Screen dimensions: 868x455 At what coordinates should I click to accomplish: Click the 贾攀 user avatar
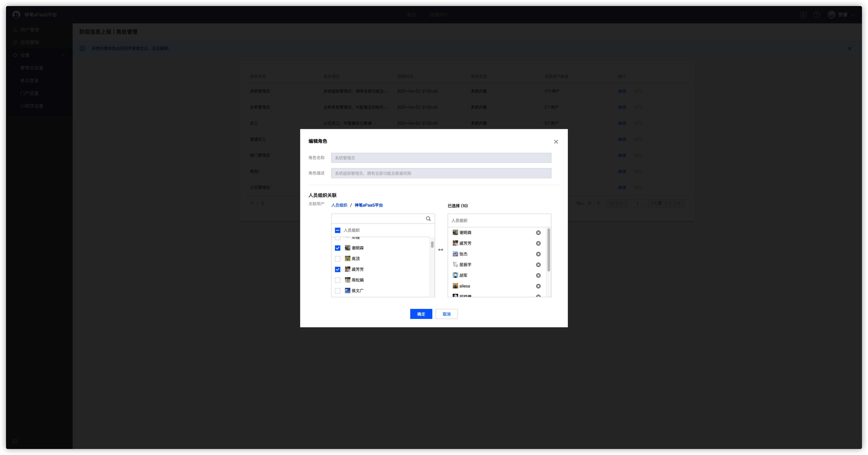831,15
